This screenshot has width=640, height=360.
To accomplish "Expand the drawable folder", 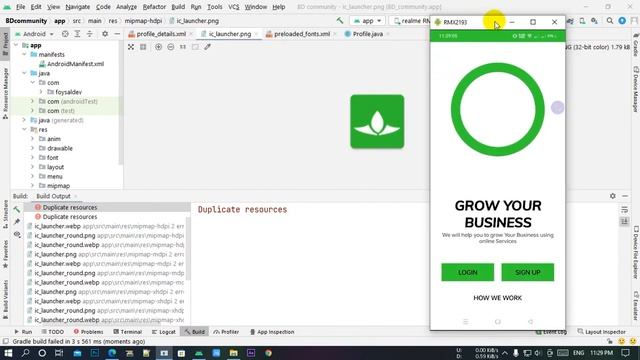I will (x=32, y=148).
